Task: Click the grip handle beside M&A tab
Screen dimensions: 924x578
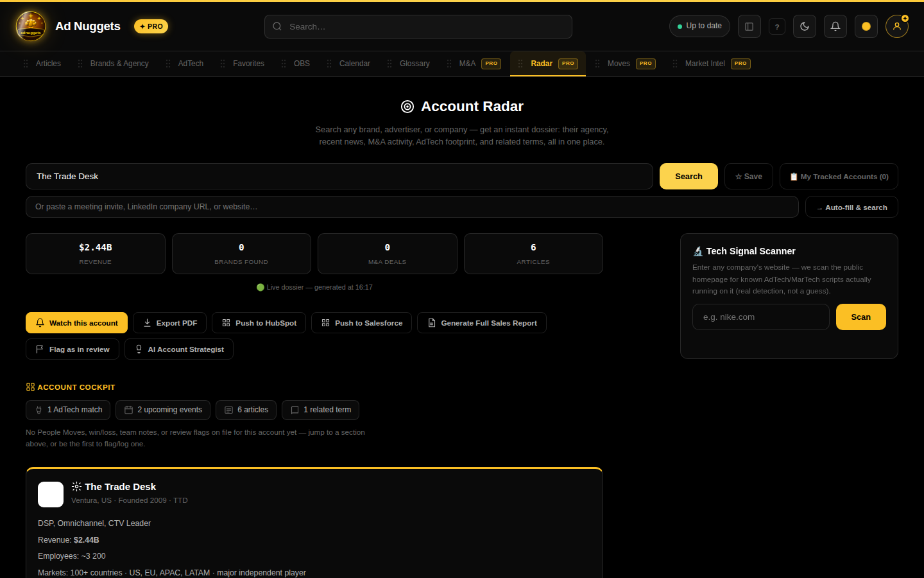Action: (x=449, y=64)
